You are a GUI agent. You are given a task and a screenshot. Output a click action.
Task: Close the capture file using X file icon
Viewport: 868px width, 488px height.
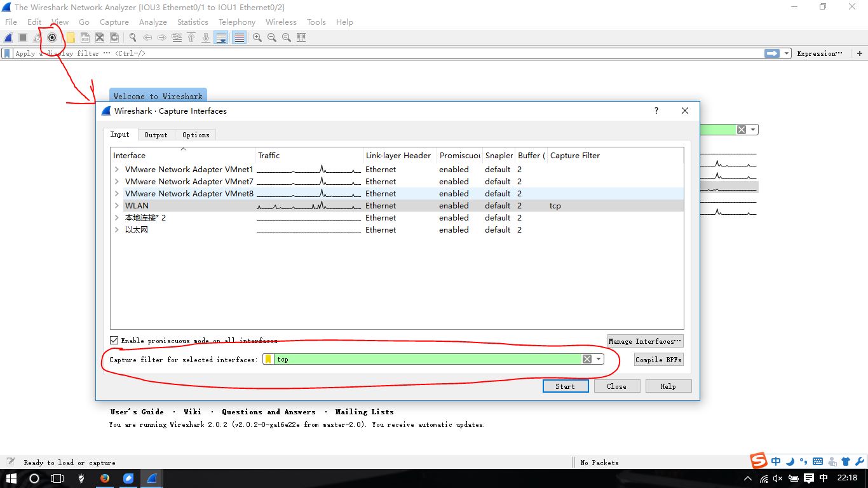tap(100, 37)
